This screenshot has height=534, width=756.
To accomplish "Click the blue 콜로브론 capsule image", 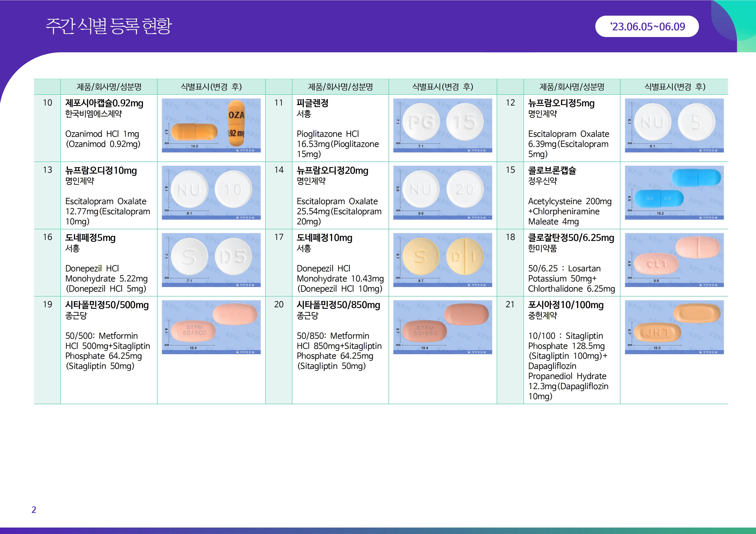I will pos(674,192).
